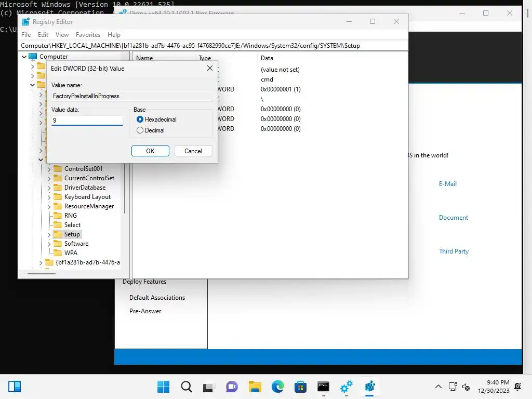Confirm the DWORD edit with OK
This screenshot has height=399, width=532.
[150, 151]
